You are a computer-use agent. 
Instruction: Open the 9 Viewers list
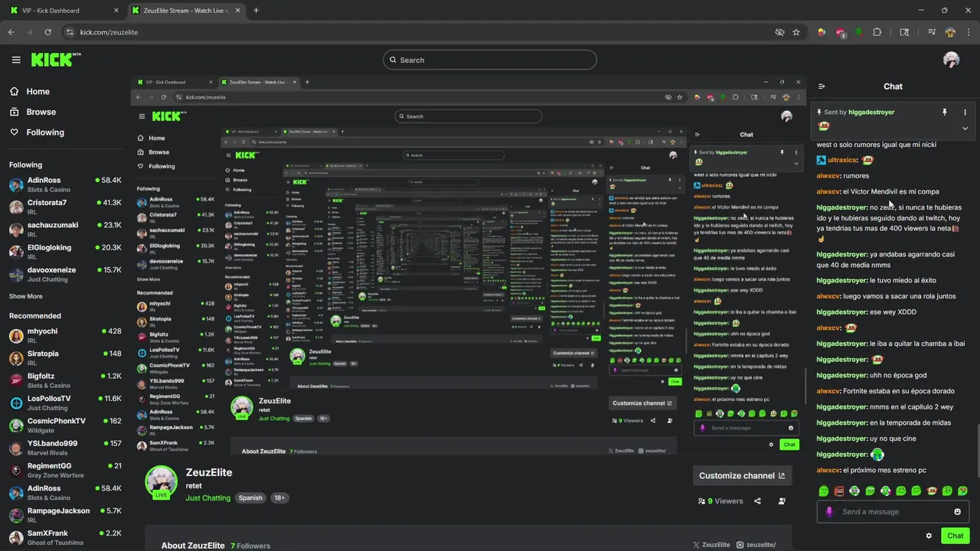tap(720, 501)
